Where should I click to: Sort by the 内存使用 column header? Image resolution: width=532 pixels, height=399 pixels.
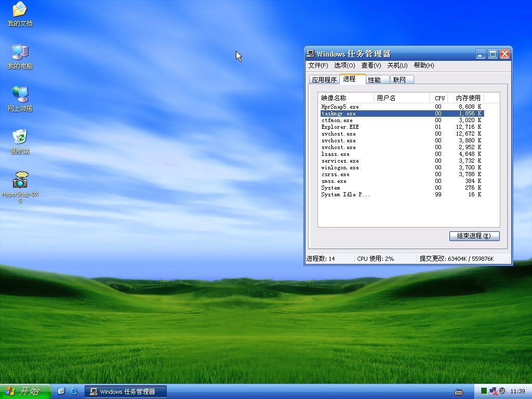[x=465, y=98]
